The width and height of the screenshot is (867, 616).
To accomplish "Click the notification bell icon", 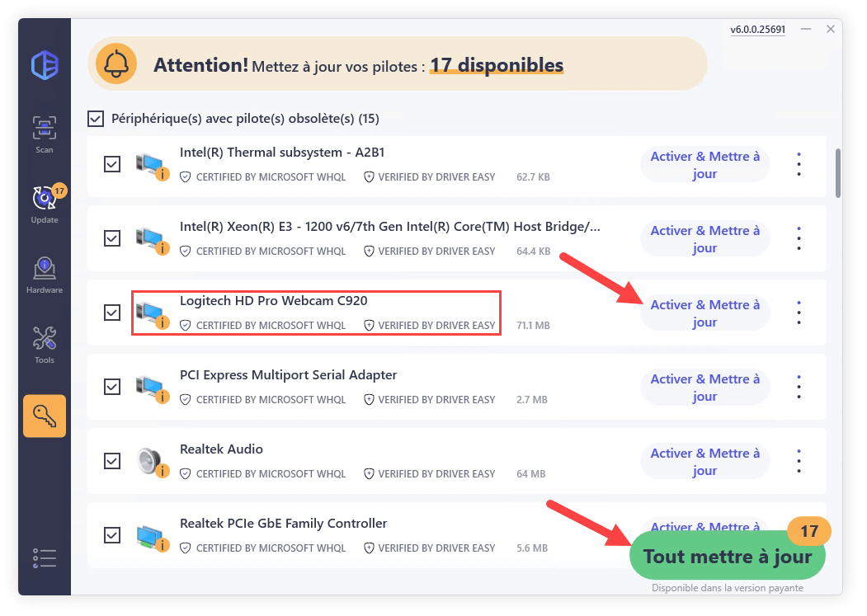I will tap(116, 64).
